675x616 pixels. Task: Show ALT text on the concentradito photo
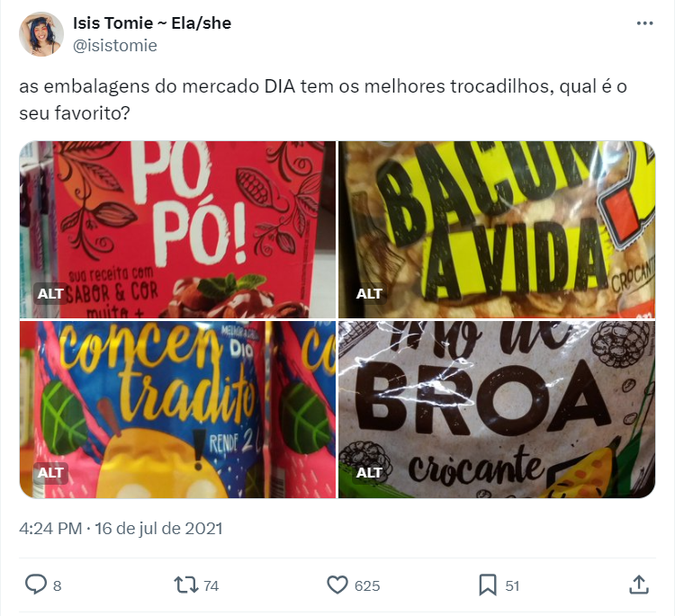pos(50,473)
